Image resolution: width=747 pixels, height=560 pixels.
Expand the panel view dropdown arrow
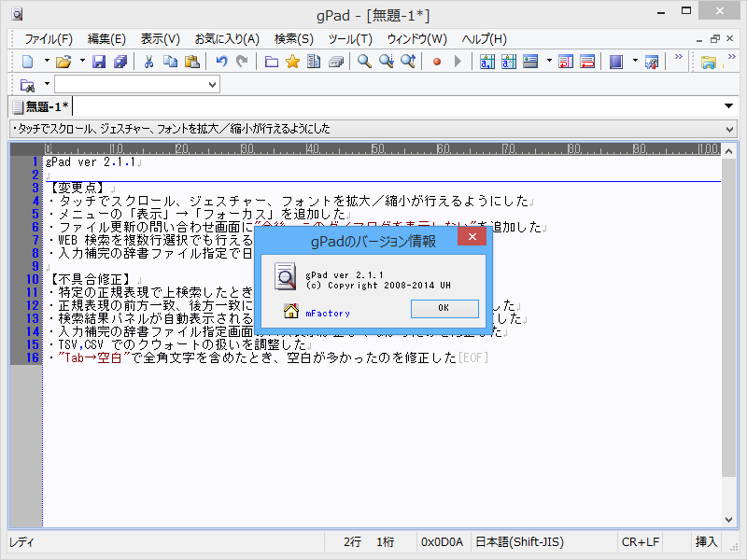point(549,61)
